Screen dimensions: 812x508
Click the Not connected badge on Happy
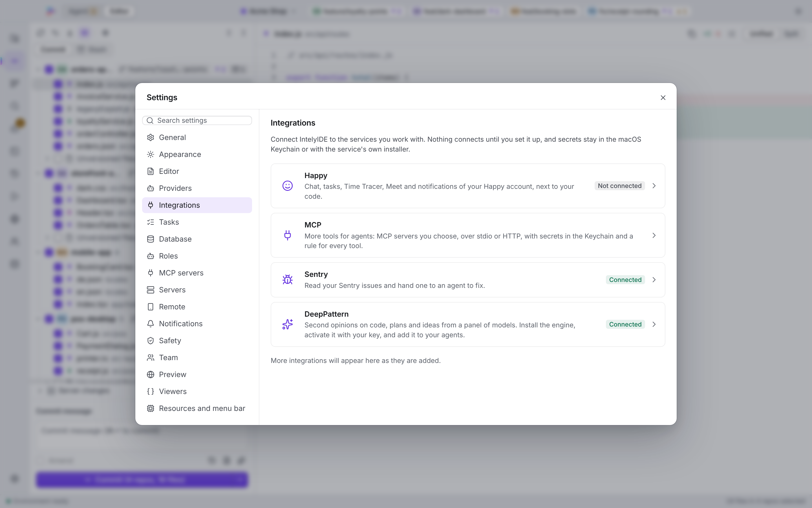tap(619, 186)
